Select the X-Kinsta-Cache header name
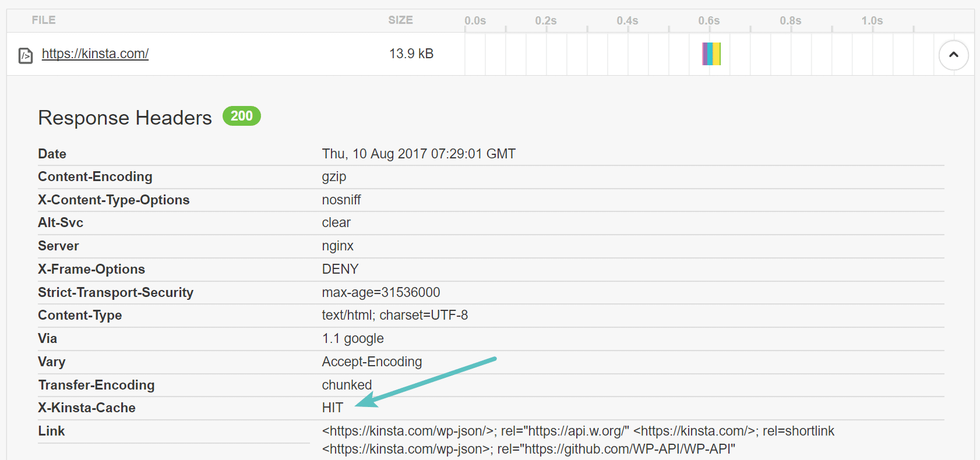 pos(87,408)
